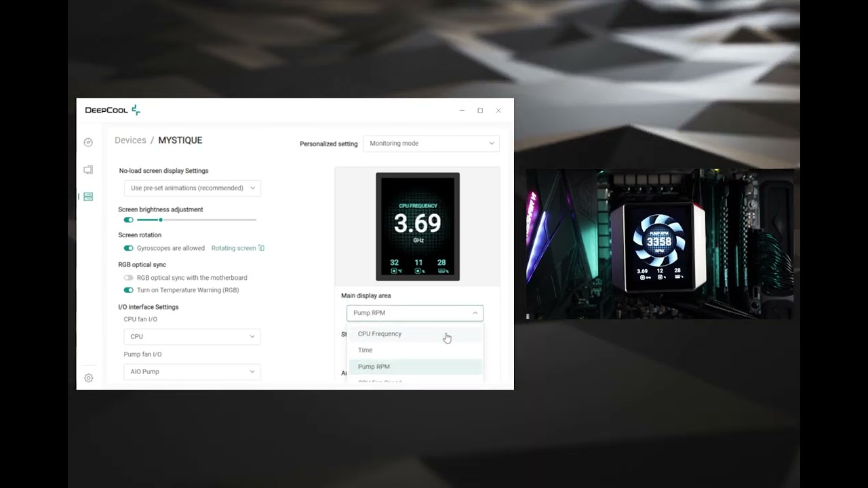Image resolution: width=868 pixels, height=488 pixels.
Task: Open the monitor display icon in sidebar
Action: pos(88,169)
